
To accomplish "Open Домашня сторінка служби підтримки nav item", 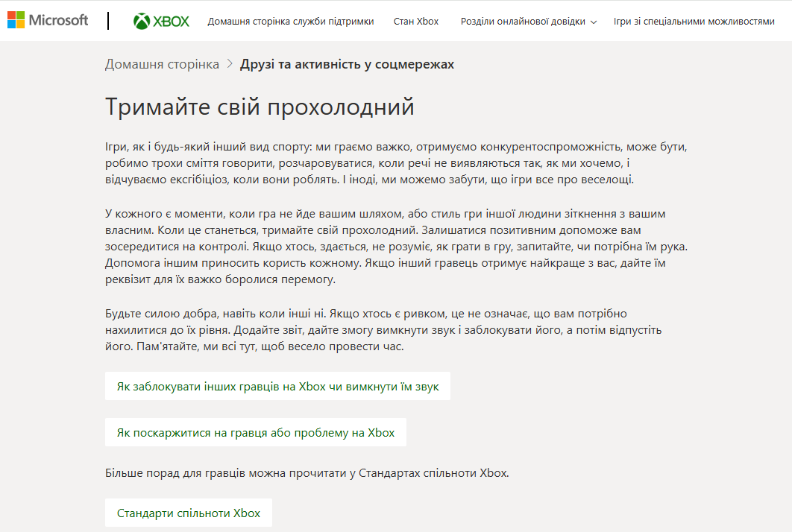I will 291,22.
